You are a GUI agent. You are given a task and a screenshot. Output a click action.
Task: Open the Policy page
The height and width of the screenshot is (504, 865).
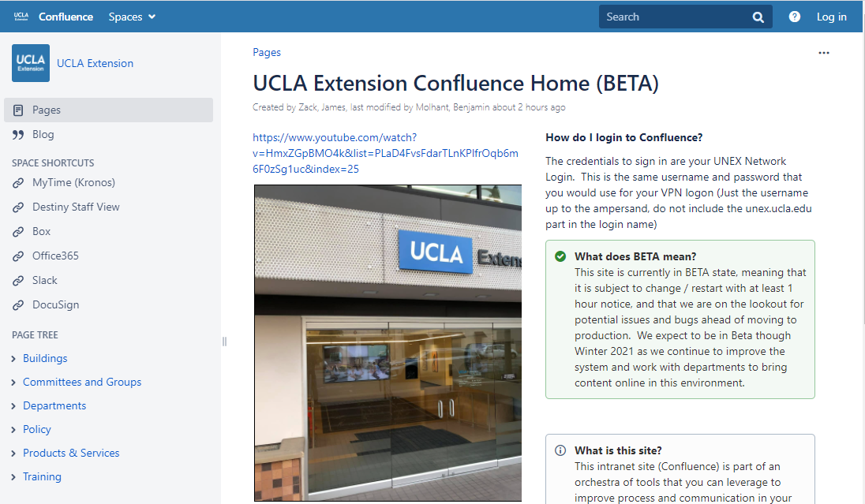37,429
